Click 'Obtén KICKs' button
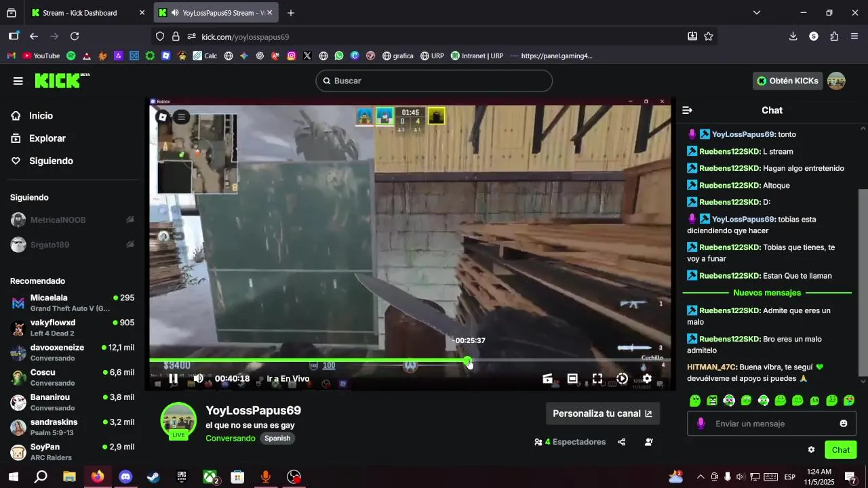 coord(787,81)
